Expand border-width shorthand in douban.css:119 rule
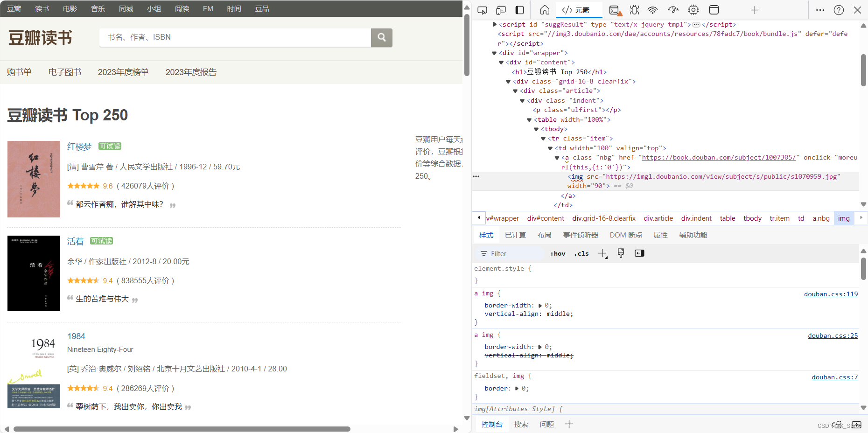868x433 pixels. [x=540, y=306]
